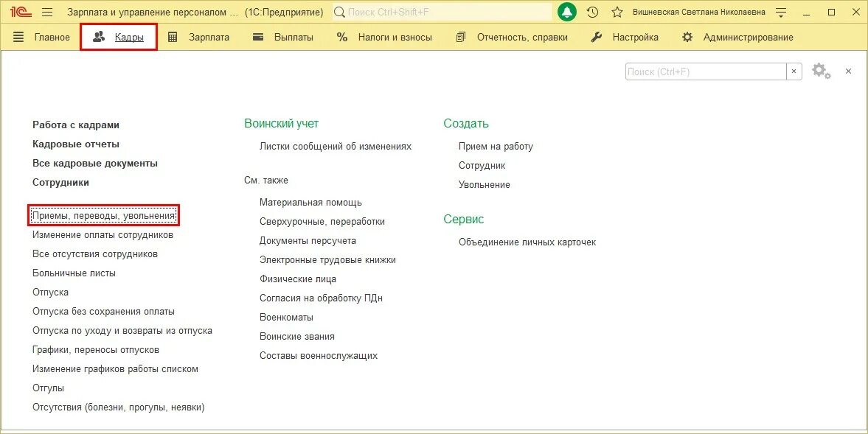Open the Отчетность, справки section
The width and height of the screenshot is (868, 434).
coord(522,37)
